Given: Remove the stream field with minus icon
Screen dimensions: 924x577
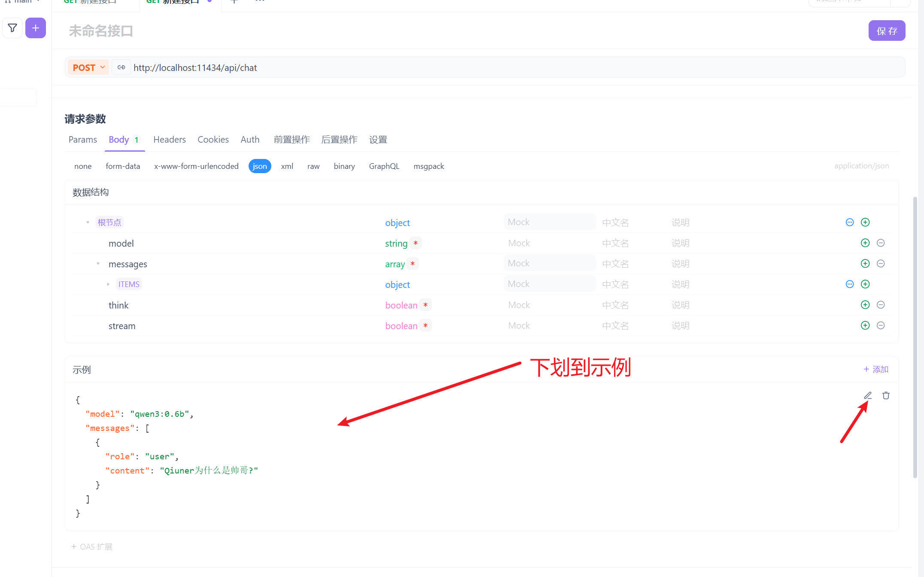Looking at the screenshot, I should point(881,326).
